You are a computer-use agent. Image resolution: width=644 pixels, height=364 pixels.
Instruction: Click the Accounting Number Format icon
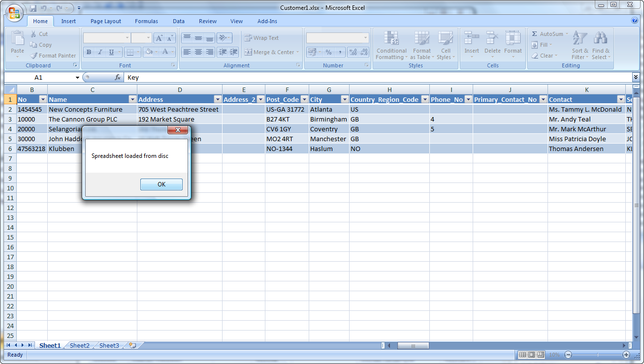(313, 52)
